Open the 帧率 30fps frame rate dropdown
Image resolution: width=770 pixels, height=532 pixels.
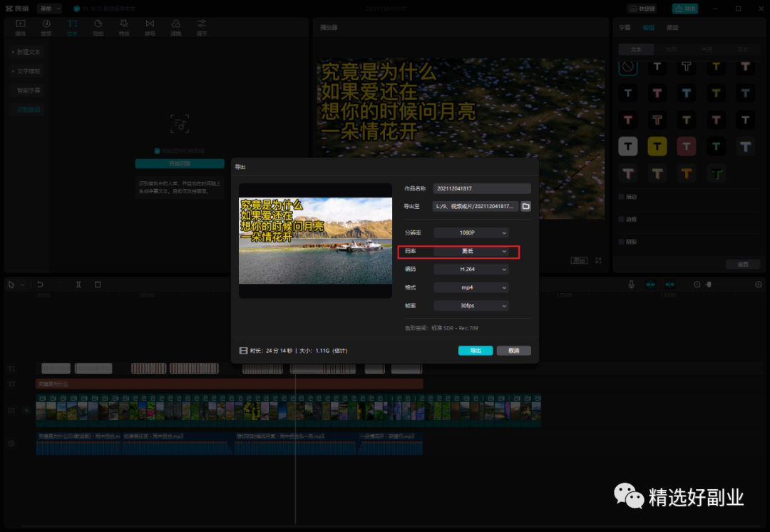click(x=471, y=306)
